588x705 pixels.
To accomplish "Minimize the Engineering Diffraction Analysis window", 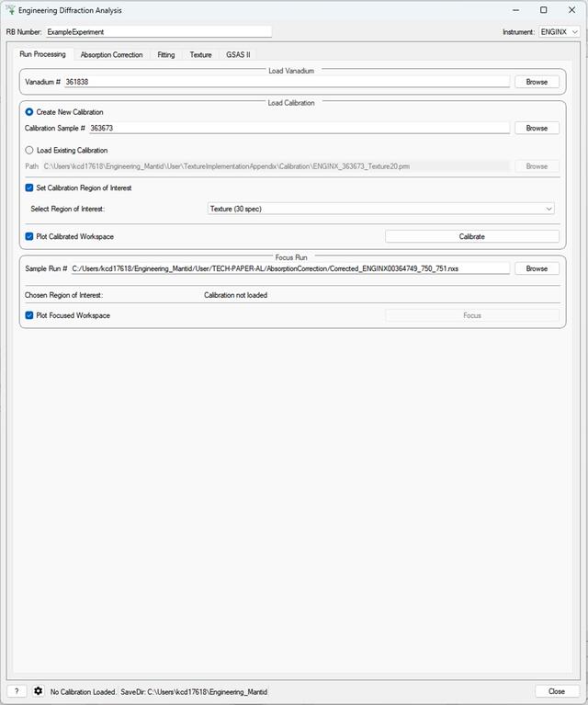I will click(x=515, y=10).
